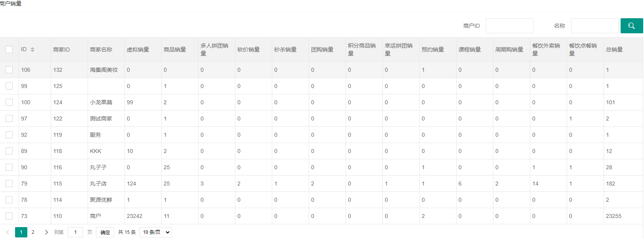Click the 总销量 column header
The height and width of the screenshot is (239, 644).
614,50
